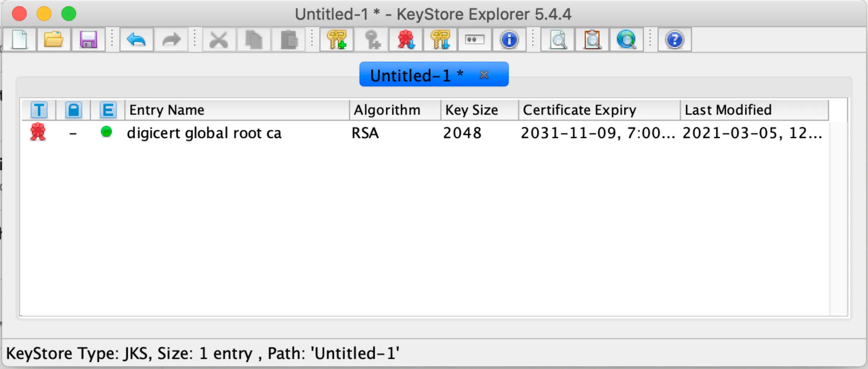Image resolution: width=868 pixels, height=369 pixels.
Task: Sort by expiry status E column
Action: pos(108,110)
